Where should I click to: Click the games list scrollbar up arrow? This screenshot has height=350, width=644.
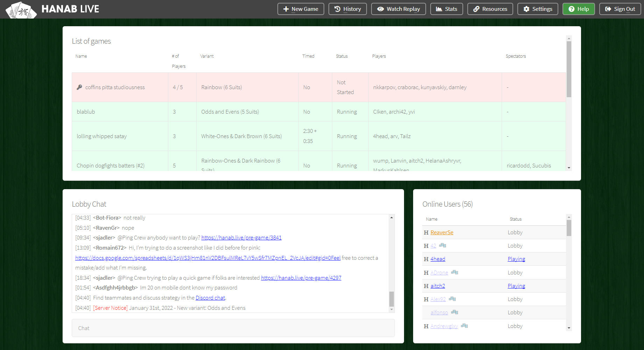[569, 38]
